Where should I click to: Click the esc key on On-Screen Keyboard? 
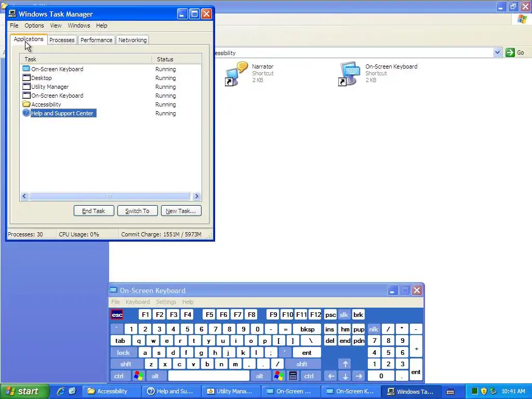coord(117,314)
